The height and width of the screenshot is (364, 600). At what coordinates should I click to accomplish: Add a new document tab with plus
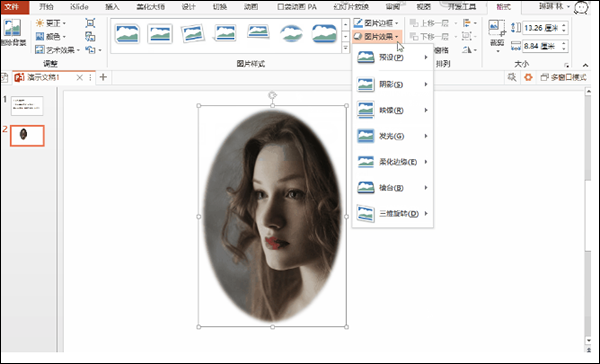[103, 77]
